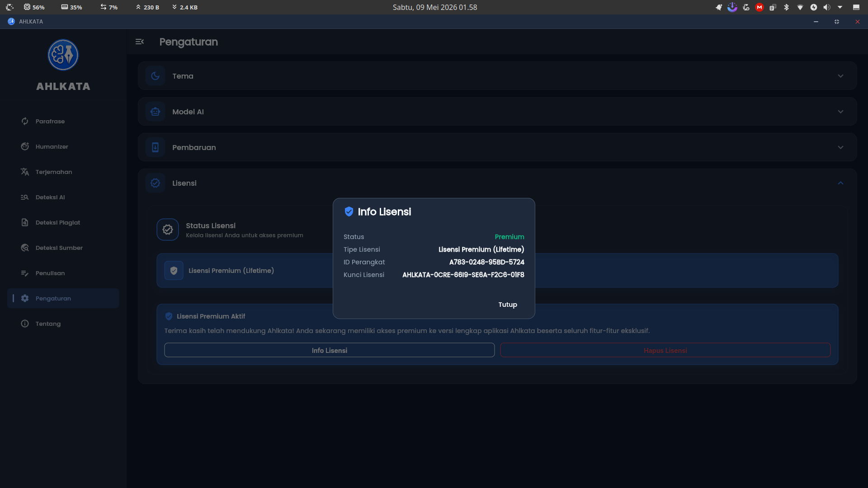The width and height of the screenshot is (868, 488).
Task: Click the Ahlkata brain logo in sidebar
Action: pyautogui.click(x=63, y=55)
